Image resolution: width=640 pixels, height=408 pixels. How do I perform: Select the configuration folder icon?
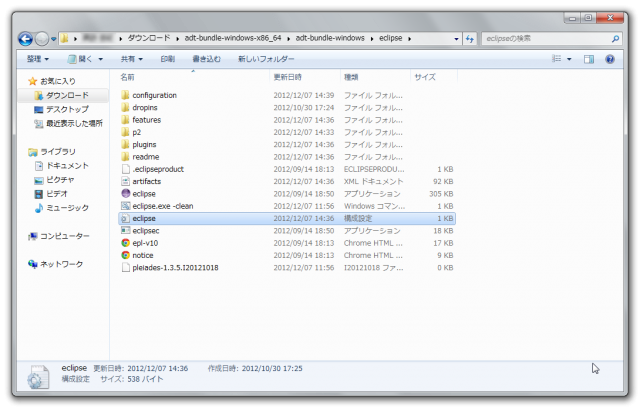(125, 95)
